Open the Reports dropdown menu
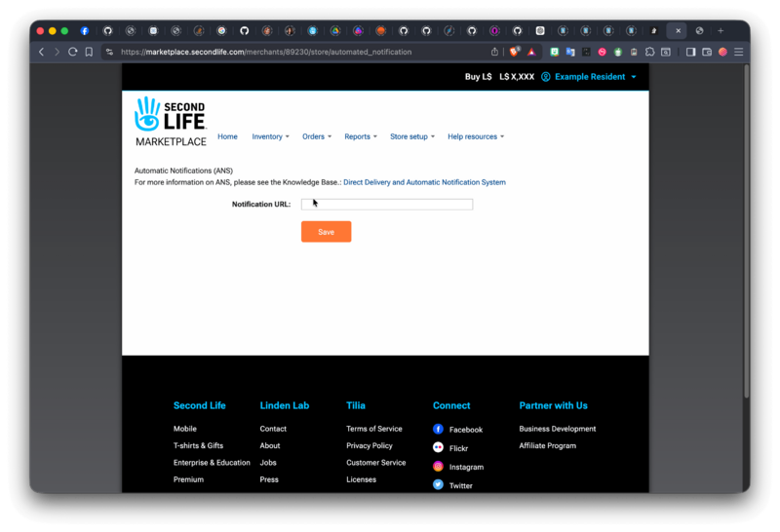This screenshot has width=780, height=532. 361,136
